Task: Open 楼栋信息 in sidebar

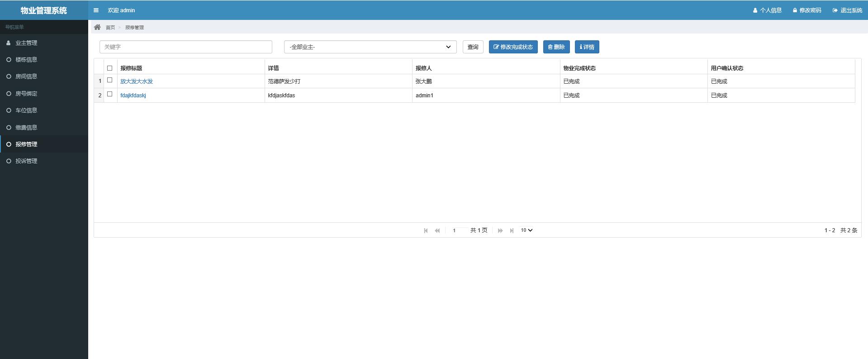Action: (x=44, y=60)
